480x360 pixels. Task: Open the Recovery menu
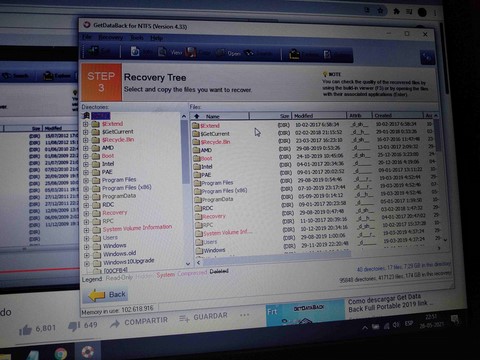pos(111,37)
